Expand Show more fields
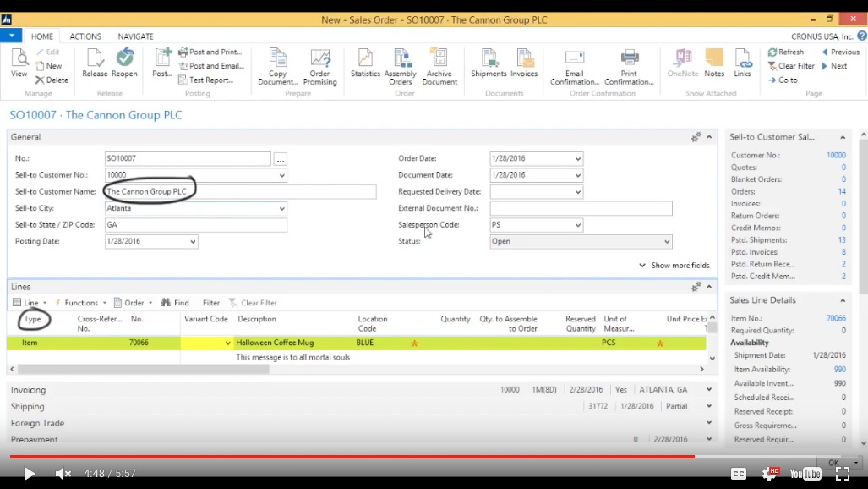868x489 pixels. tap(674, 265)
